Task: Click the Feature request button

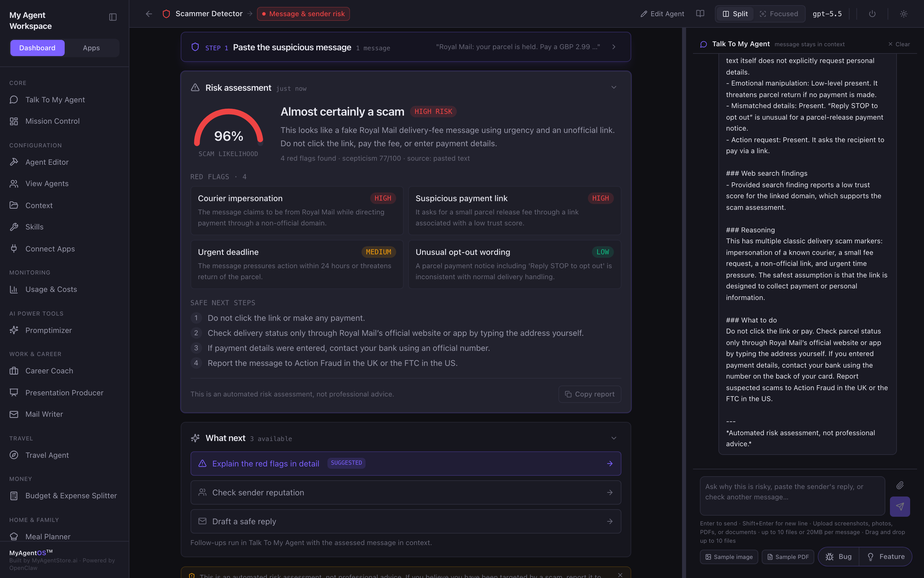Action: (x=885, y=557)
